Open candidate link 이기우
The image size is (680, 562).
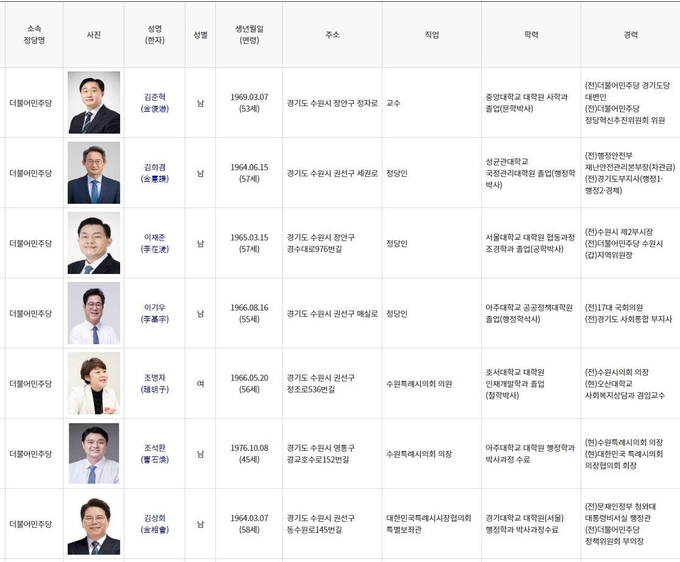154,313
